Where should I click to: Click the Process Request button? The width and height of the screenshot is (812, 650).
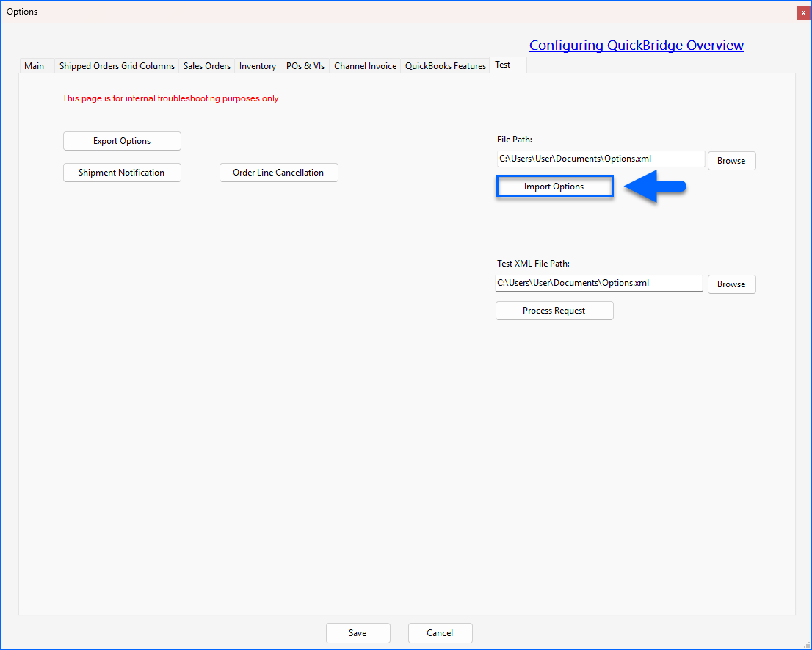tap(554, 311)
